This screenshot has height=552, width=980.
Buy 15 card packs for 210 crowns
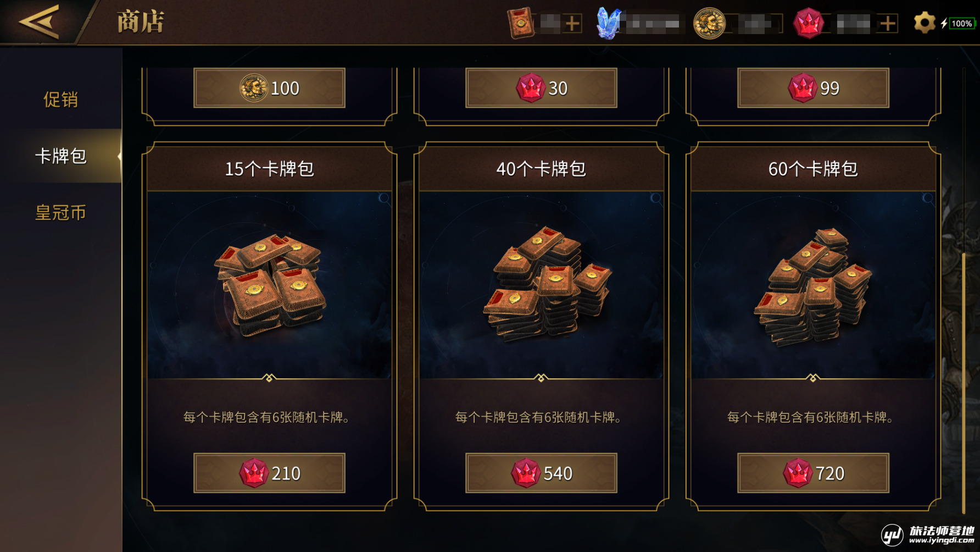(x=269, y=473)
